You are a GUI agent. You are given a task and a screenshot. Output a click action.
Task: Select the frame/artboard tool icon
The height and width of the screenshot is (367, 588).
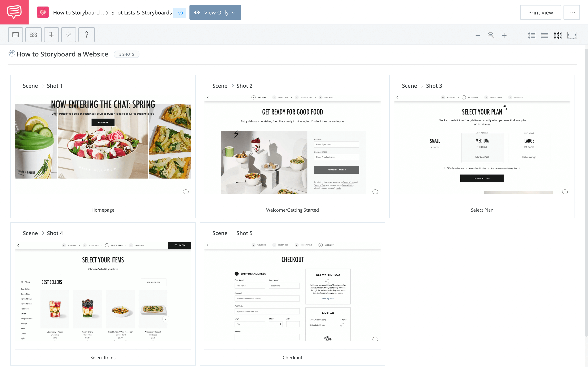16,35
